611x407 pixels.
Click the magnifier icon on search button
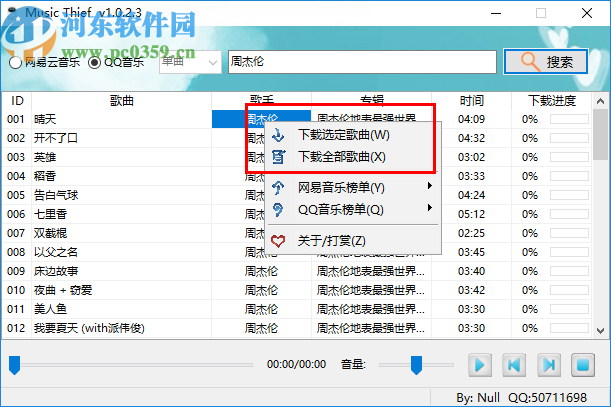[530, 62]
